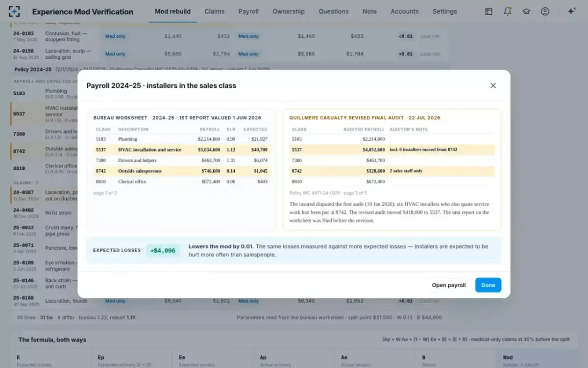Select the +$4,096 expected losses badge

coord(163,250)
